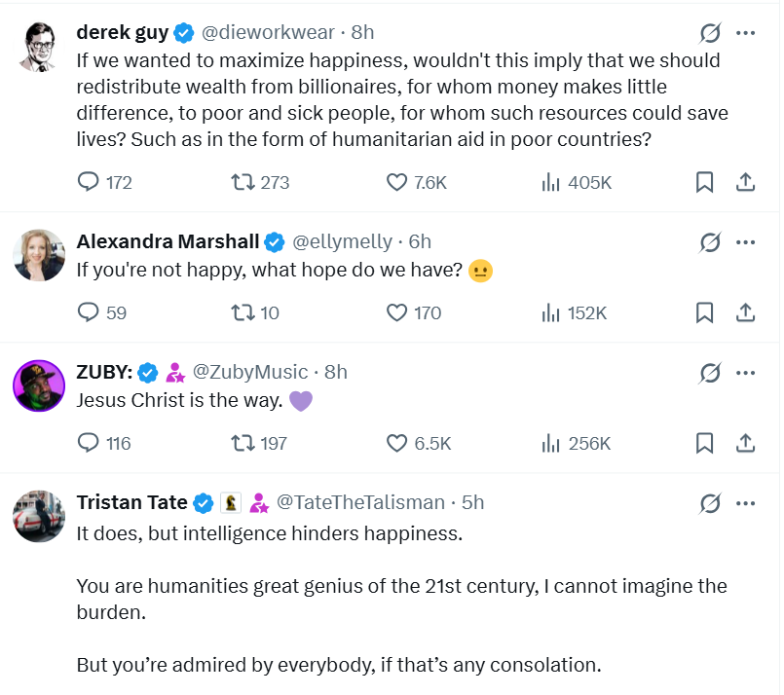Viewport: 784px width, 695px height.
Task: Click Alexandra Marshall's profile picture
Action: click(x=39, y=256)
